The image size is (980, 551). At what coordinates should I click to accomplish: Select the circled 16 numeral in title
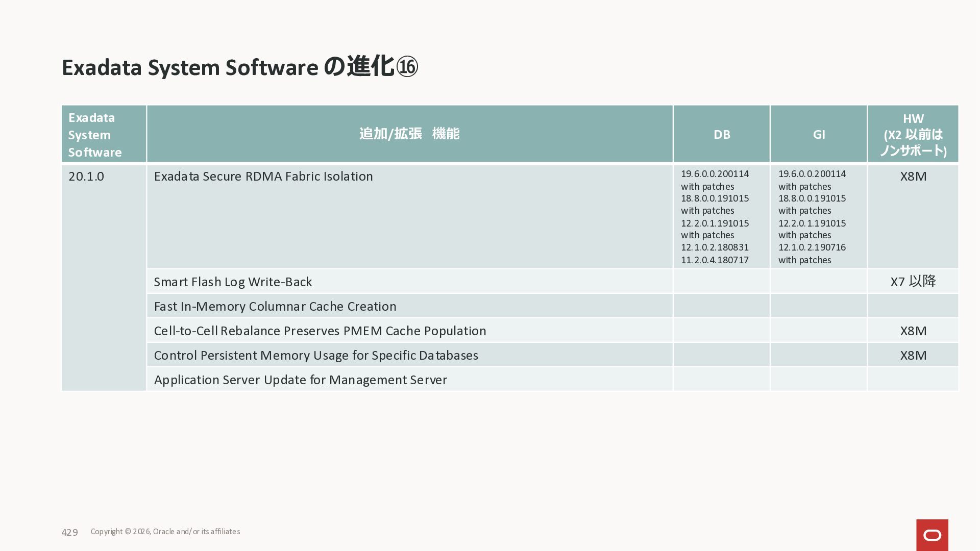coord(407,67)
